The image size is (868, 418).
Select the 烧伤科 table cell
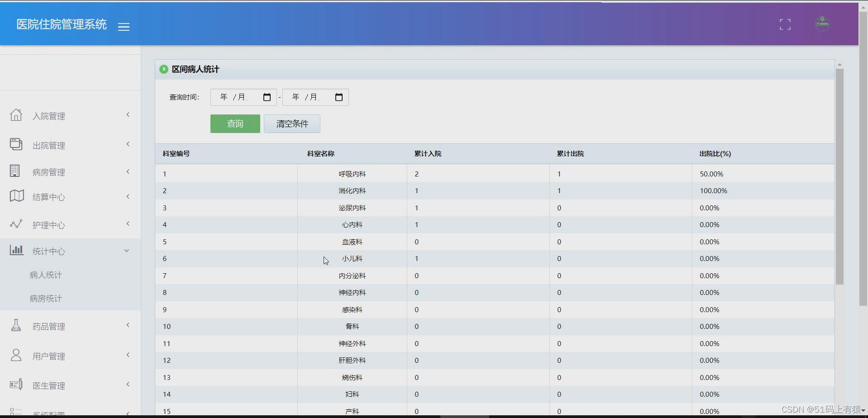pos(352,378)
